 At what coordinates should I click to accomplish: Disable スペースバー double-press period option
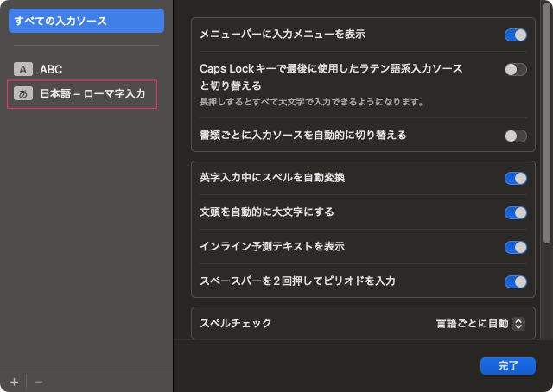(515, 281)
